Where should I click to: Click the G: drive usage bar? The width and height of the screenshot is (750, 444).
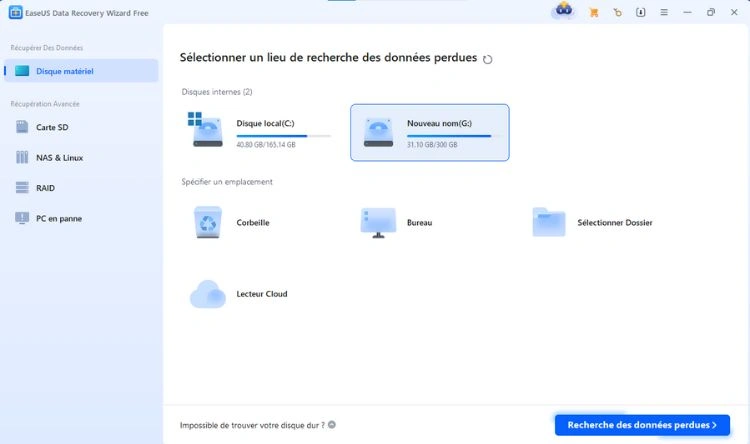(x=454, y=136)
